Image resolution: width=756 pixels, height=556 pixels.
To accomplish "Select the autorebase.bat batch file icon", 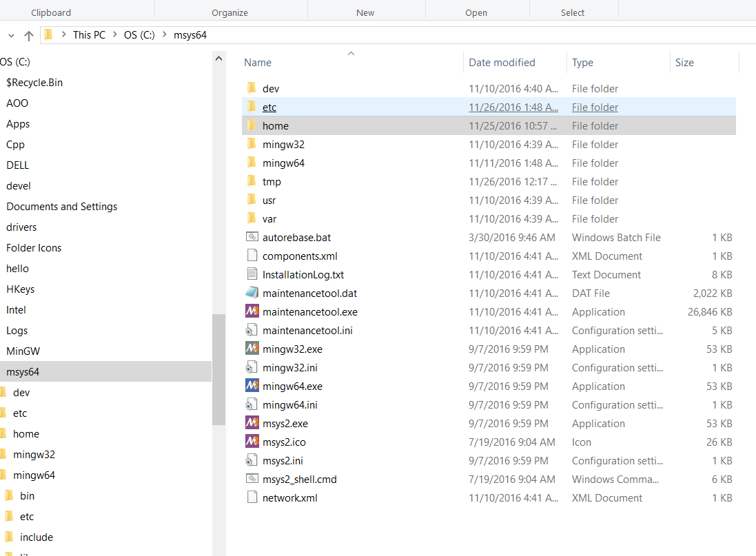I will (252, 237).
